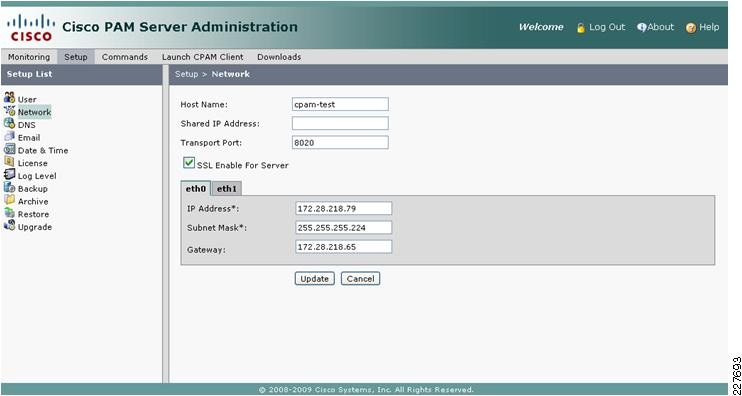Click the Upgrade icon in sidebar

(9, 226)
